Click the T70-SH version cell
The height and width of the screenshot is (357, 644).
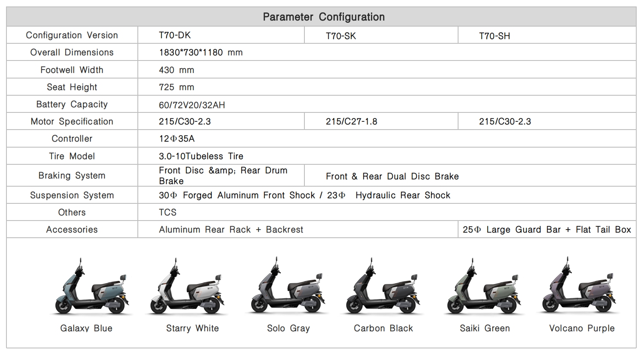coord(547,35)
